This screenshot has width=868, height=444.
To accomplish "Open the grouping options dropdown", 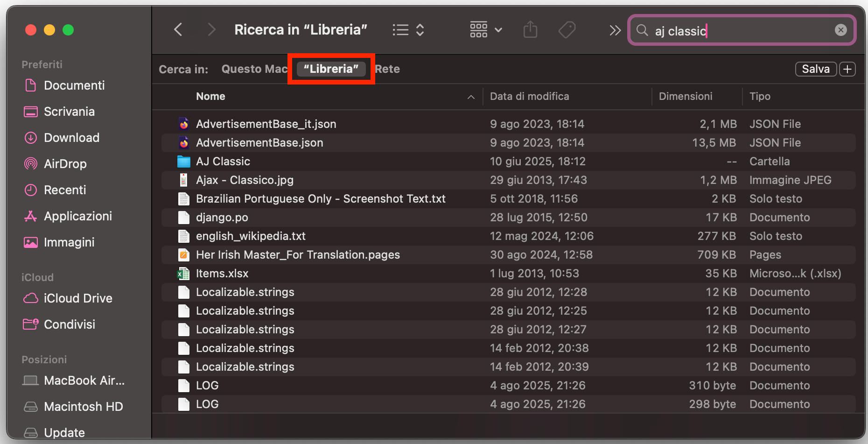I will pyautogui.click(x=485, y=30).
